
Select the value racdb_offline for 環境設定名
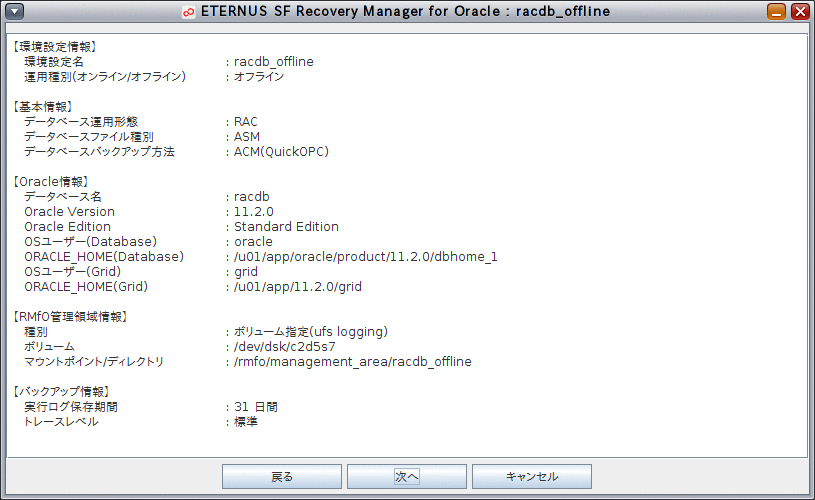(273, 62)
